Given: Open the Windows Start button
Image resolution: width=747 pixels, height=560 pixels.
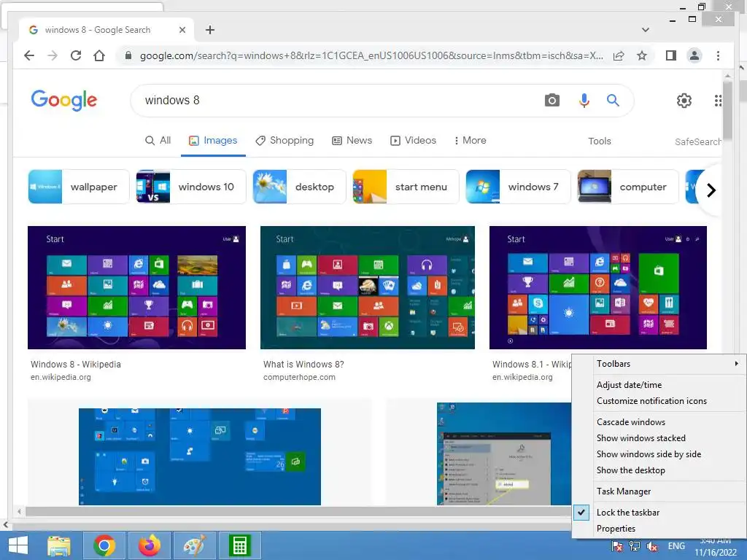Looking at the screenshot, I should click(18, 545).
